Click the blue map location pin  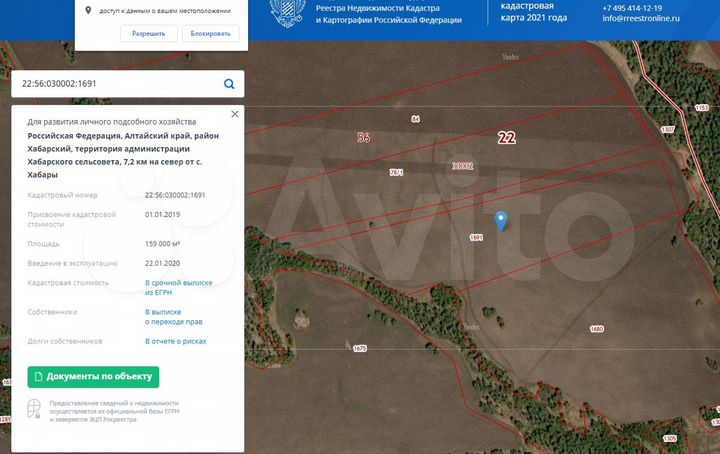(x=502, y=220)
